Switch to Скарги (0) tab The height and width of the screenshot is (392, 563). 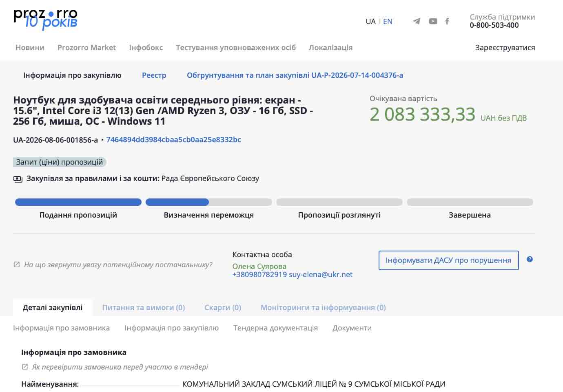click(223, 307)
